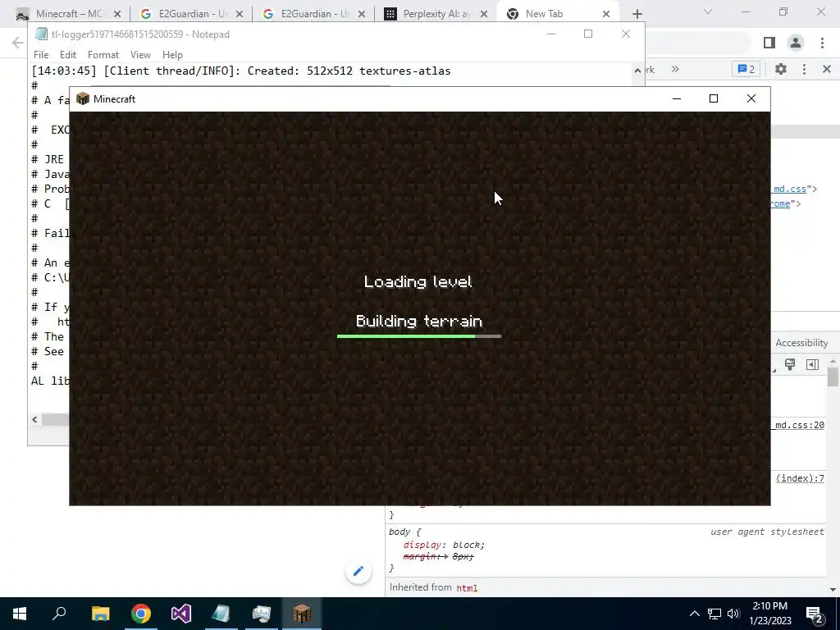Open the taskbar clock showing 2:10 PM

pos(770,614)
